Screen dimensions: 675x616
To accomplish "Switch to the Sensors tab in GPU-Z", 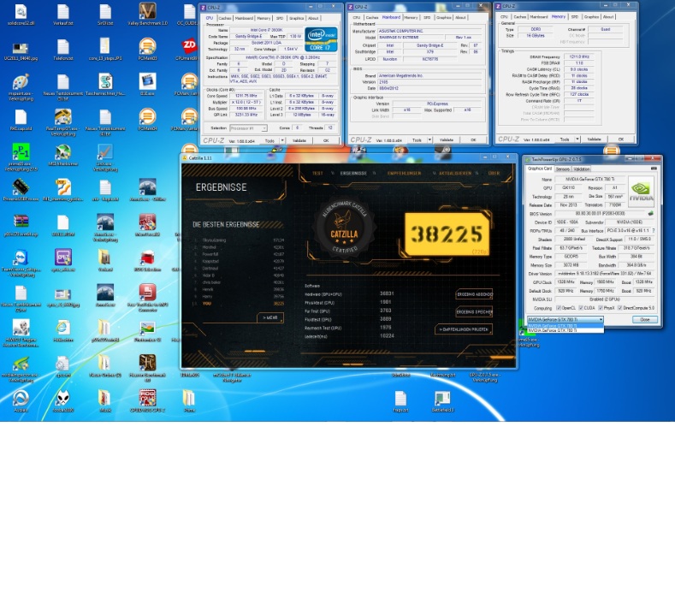I will [562, 169].
